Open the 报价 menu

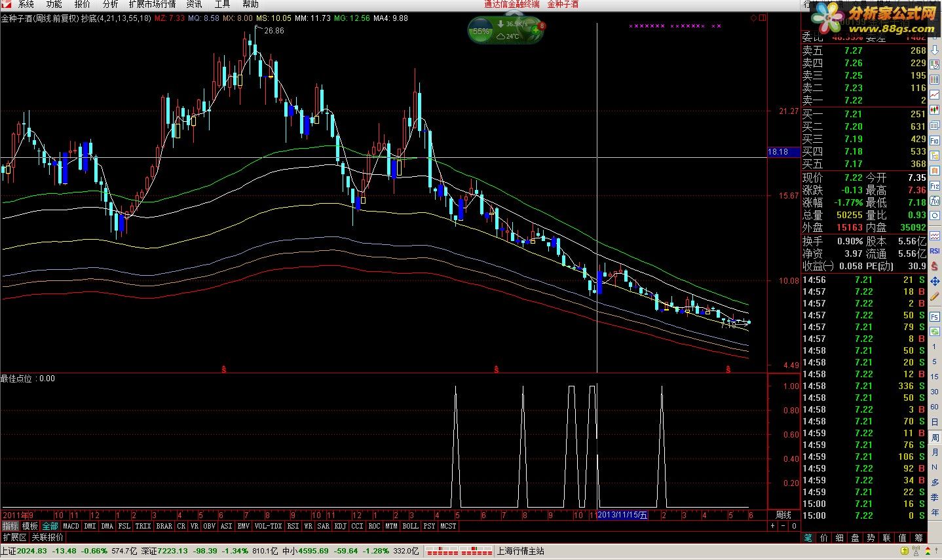(82, 4)
